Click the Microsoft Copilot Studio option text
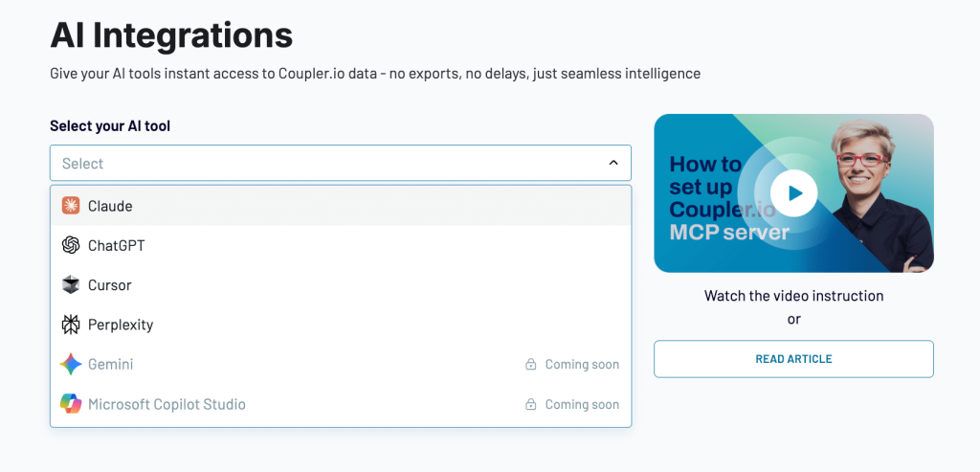This screenshot has height=472, width=980. (x=167, y=404)
